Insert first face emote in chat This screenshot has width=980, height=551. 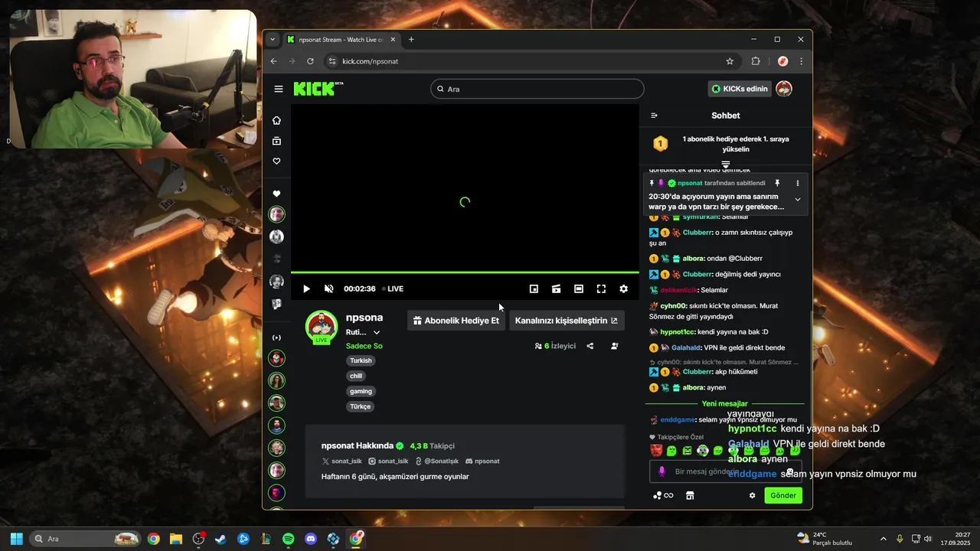point(656,451)
